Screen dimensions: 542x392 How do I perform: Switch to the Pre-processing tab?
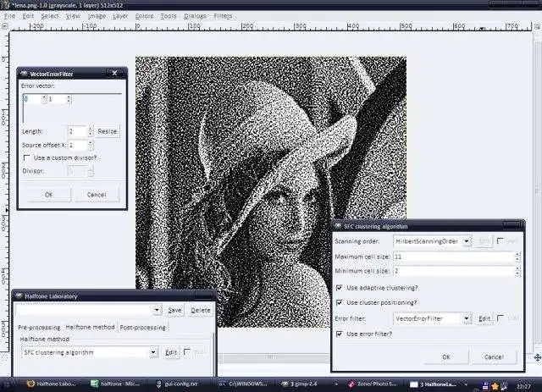(x=39, y=327)
